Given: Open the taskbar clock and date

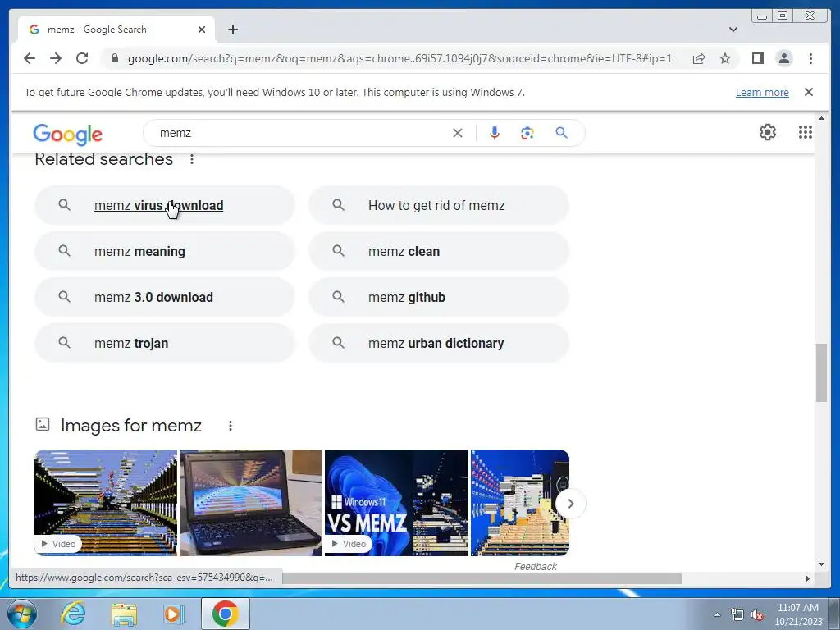Looking at the screenshot, I should [x=798, y=614].
